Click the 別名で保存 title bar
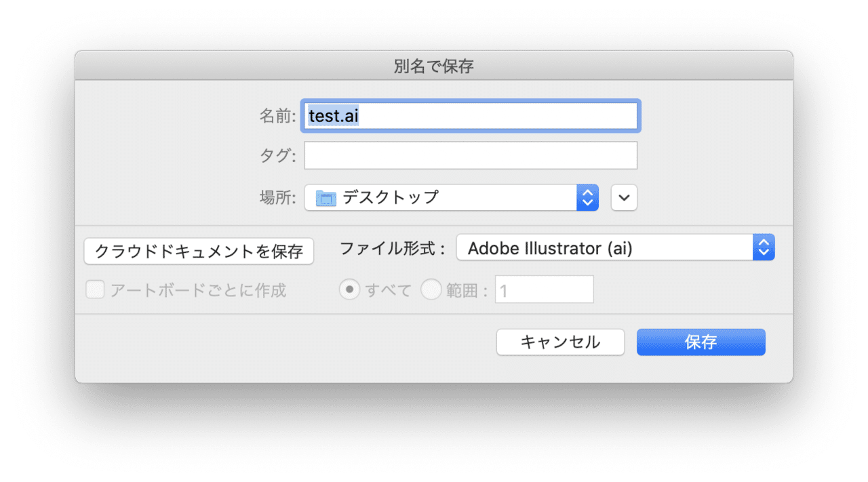 coord(433,66)
